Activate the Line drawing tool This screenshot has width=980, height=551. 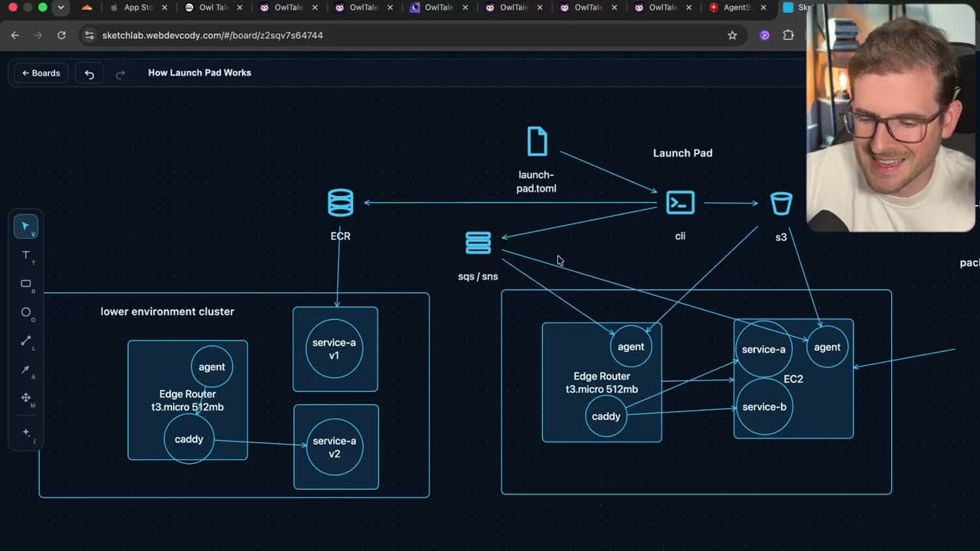[x=25, y=341]
